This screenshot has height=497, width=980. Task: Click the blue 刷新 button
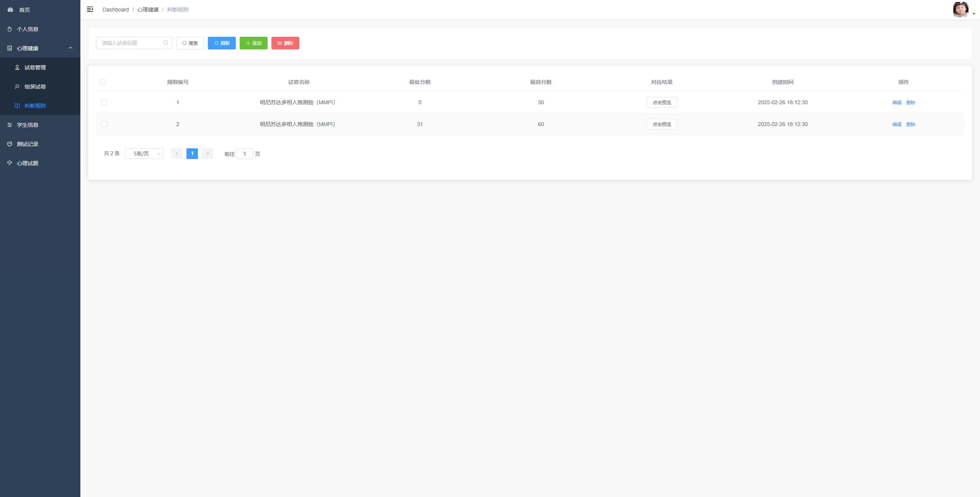coord(222,43)
